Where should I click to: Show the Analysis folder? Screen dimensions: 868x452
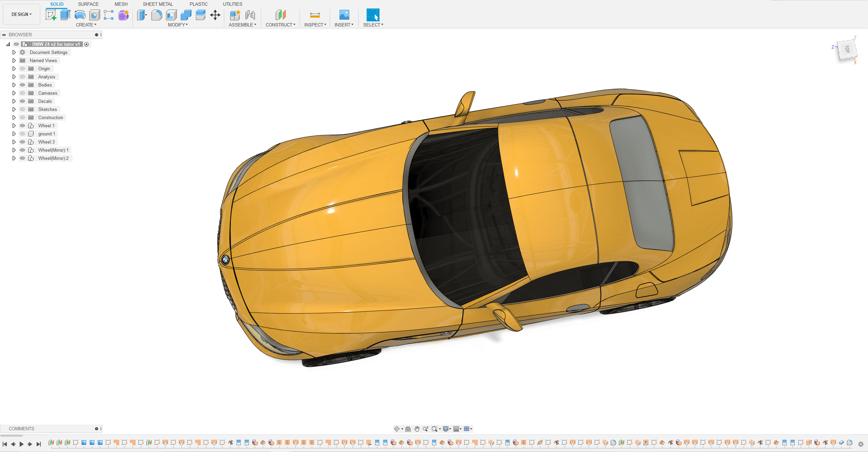(x=22, y=77)
